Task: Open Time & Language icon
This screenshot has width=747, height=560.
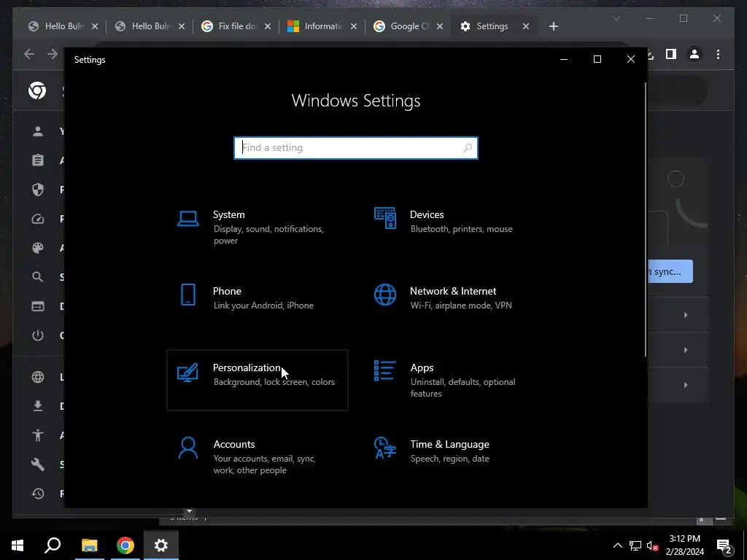Action: coord(385,448)
